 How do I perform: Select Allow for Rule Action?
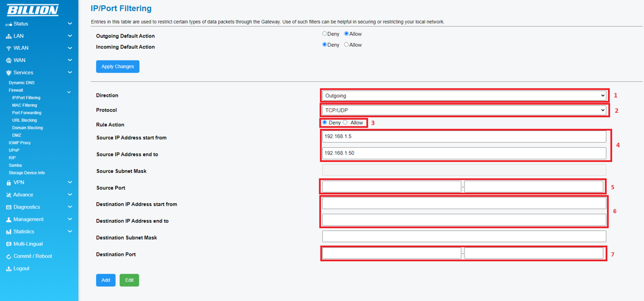coord(345,122)
